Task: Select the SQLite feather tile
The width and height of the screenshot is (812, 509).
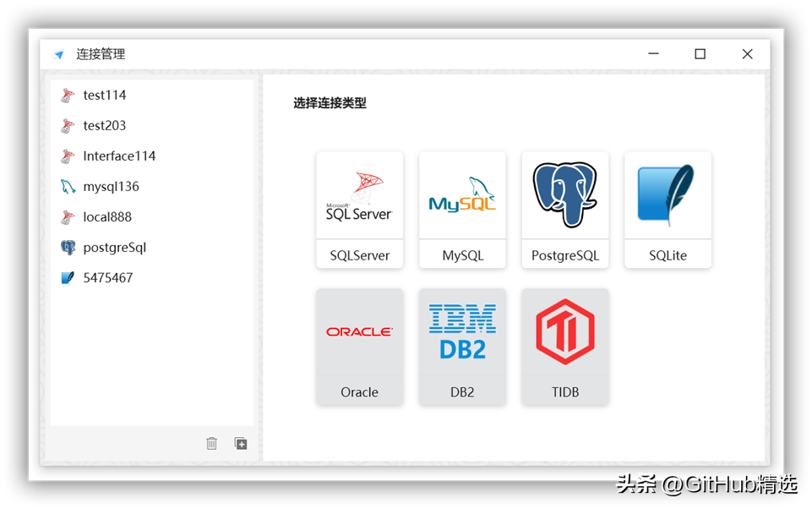Action: 668,210
